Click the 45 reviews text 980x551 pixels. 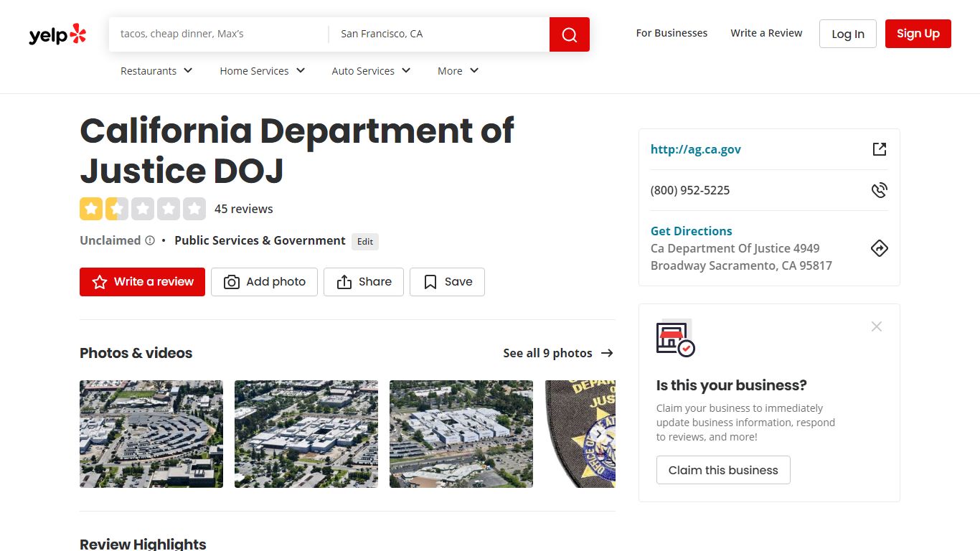tap(244, 209)
